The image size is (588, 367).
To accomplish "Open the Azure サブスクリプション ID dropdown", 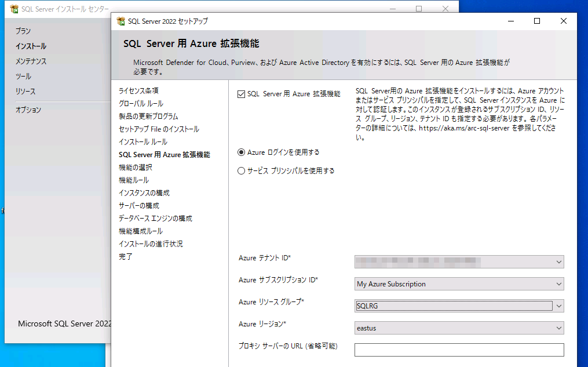I will click(x=557, y=284).
